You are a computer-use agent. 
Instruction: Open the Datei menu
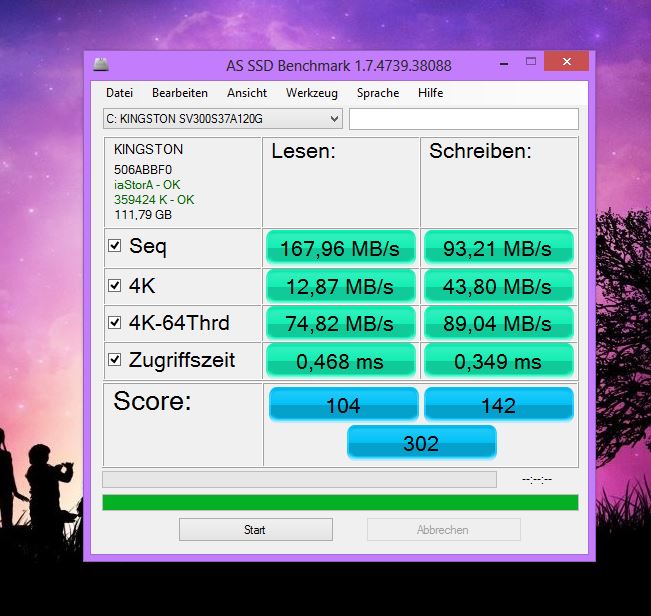(120, 93)
